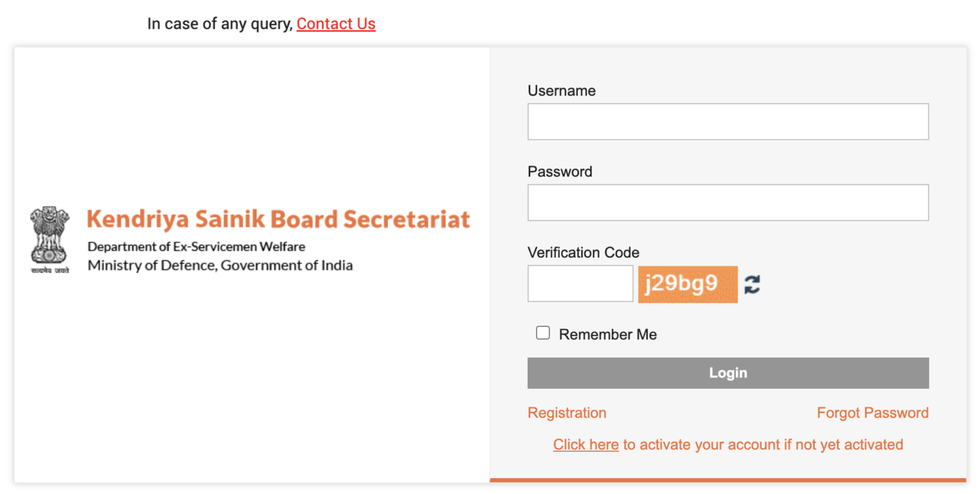The width and height of the screenshot is (980, 494).
Task: Open the Contact Us link
Action: pos(336,24)
